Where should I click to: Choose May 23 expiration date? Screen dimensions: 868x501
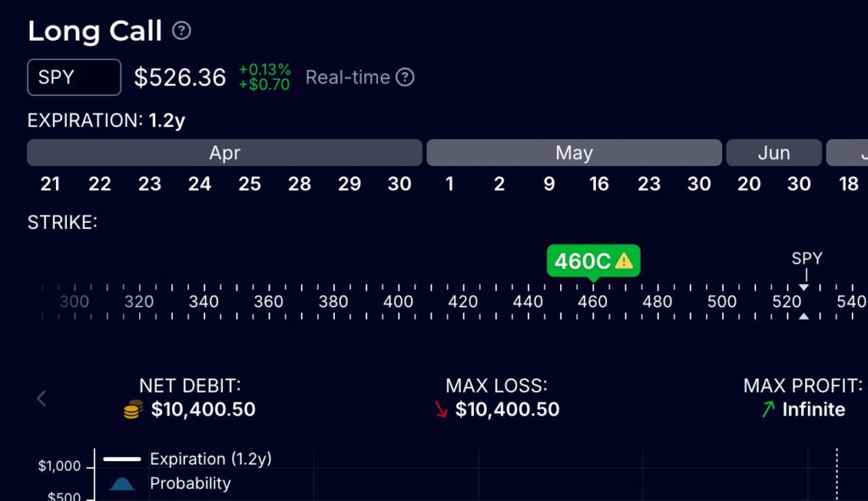(648, 184)
